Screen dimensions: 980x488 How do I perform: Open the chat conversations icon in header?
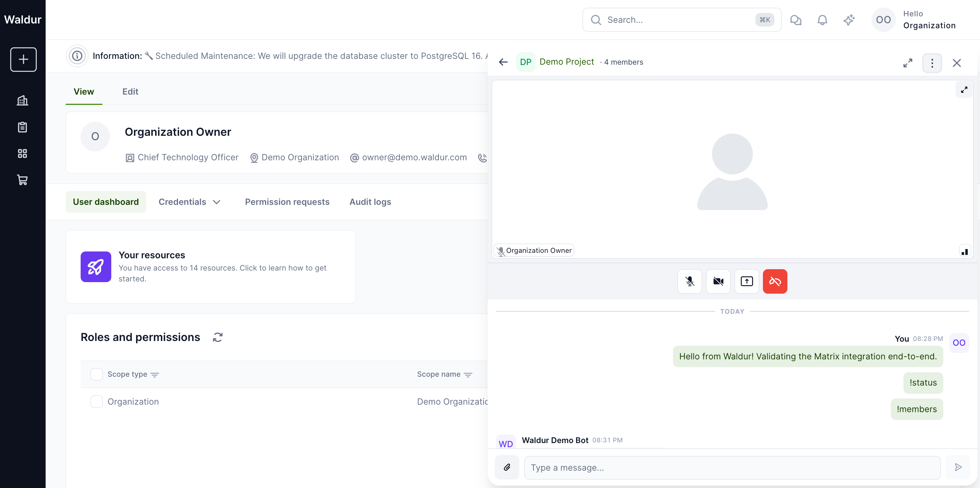point(796,20)
